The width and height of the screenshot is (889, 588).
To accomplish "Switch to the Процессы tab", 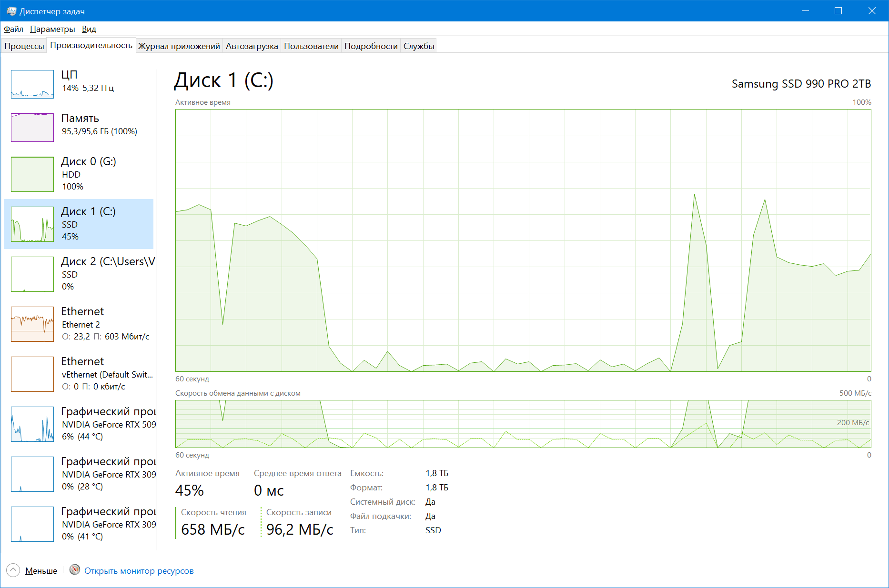I will (x=24, y=46).
